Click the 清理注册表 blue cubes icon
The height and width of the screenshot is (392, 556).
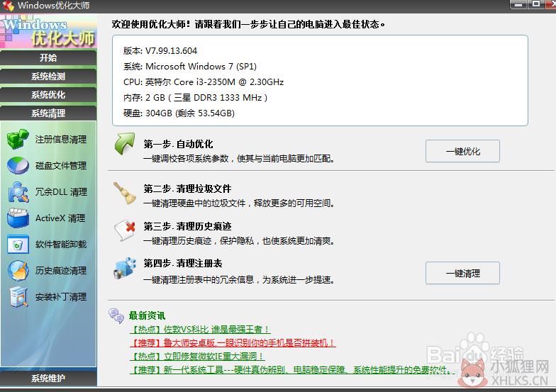tap(125, 268)
